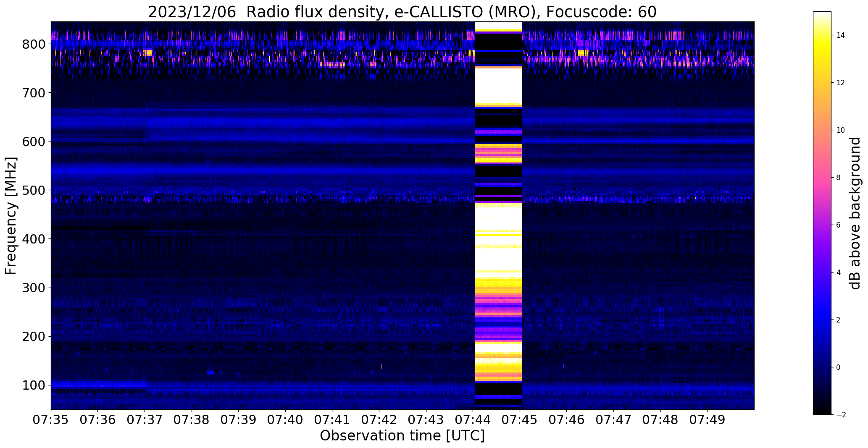This screenshot has height=448, width=868.
Task: Click the yellow spot near 07:37 at 780 MHz
Action: (147, 53)
